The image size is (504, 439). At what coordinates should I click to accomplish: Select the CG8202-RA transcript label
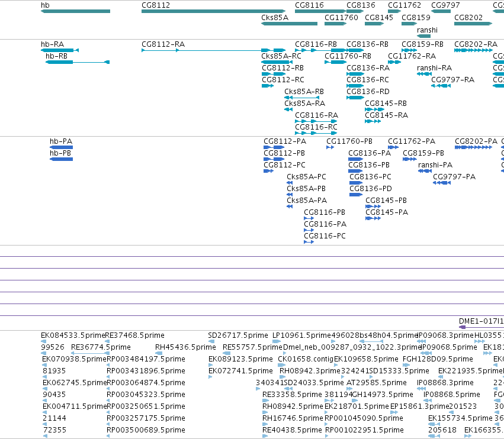tap(476, 44)
